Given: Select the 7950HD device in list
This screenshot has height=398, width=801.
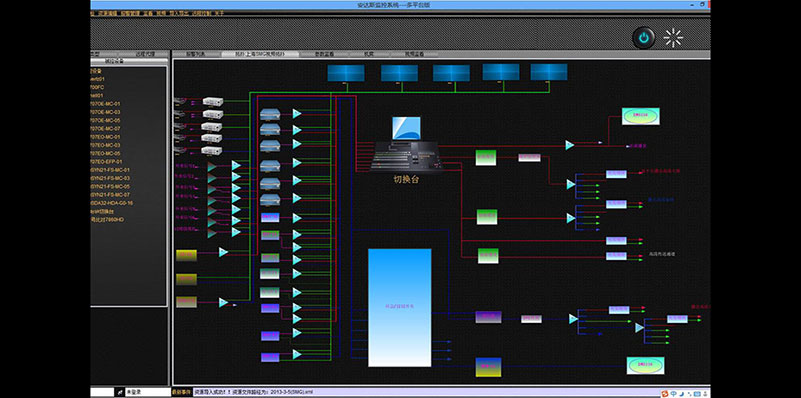Looking at the screenshot, I should 107,220.
